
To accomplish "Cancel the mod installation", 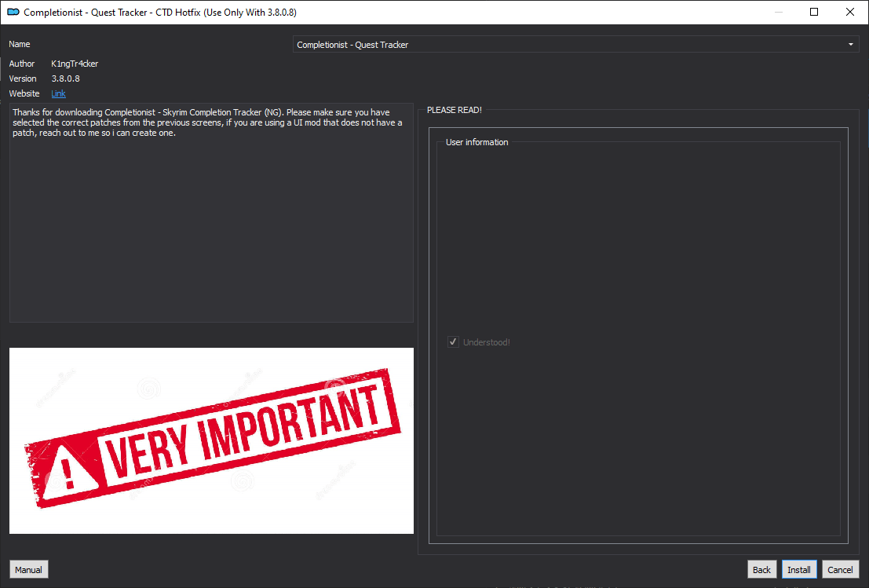I will (840, 570).
